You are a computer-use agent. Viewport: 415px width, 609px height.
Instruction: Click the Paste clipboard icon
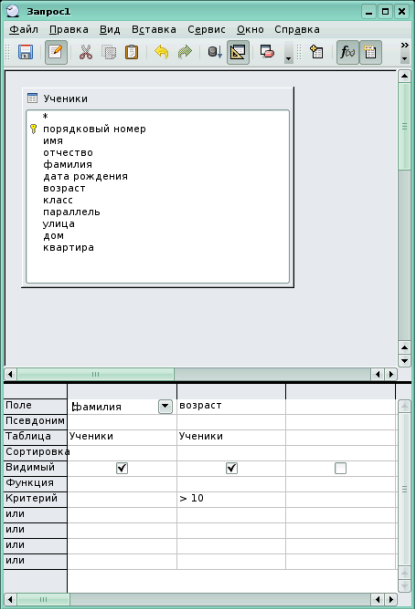tap(131, 52)
